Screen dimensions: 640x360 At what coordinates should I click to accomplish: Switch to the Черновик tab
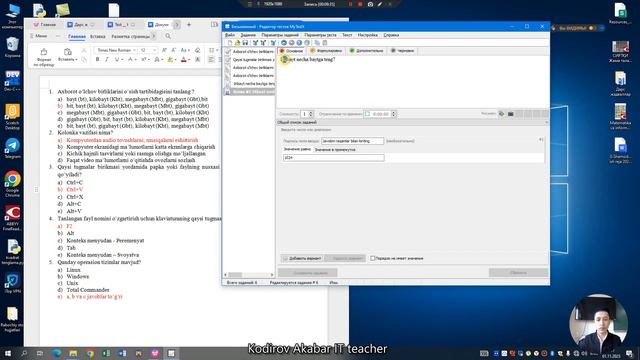click(402, 51)
